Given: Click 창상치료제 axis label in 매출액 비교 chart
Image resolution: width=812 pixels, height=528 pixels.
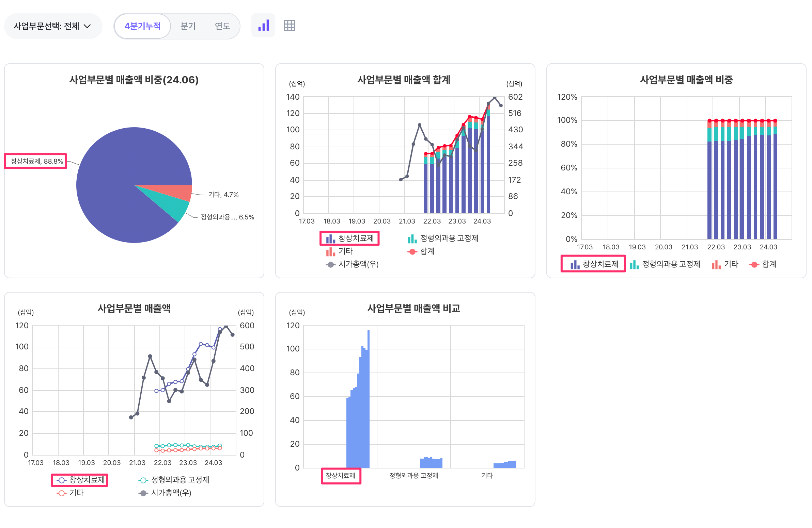Looking at the screenshot, I should (340, 476).
